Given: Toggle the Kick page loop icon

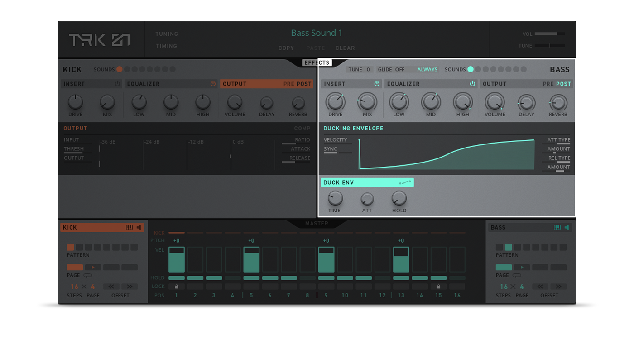Looking at the screenshot, I should click(x=88, y=275).
